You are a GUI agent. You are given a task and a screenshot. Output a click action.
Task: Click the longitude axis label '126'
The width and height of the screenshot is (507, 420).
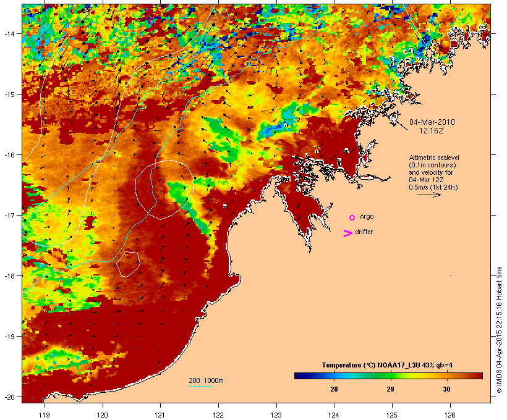[450, 415]
